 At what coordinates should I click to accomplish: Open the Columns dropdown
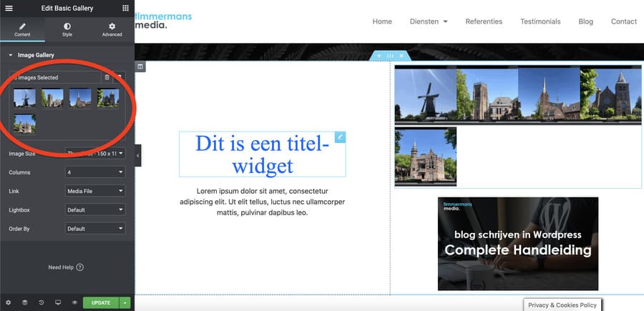[x=95, y=172]
